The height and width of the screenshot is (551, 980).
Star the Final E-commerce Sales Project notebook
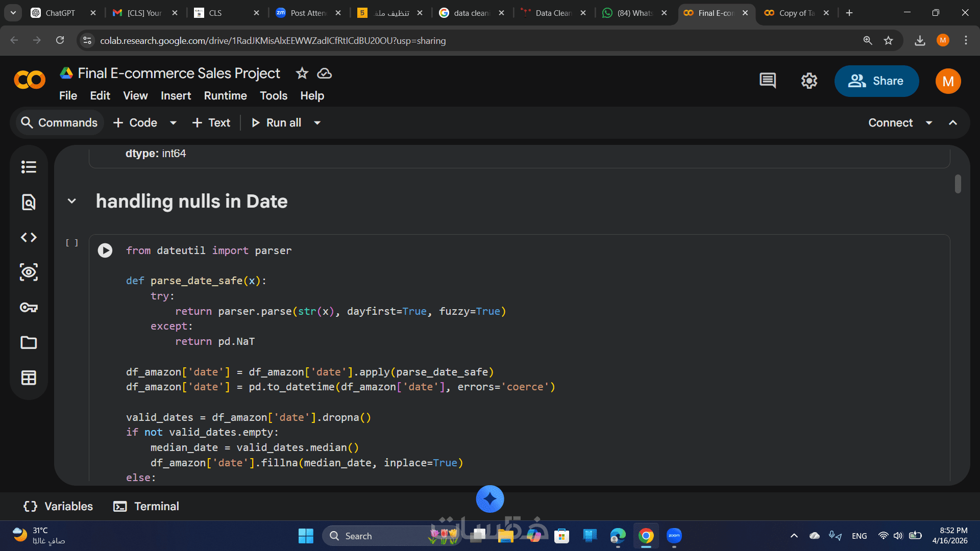coord(302,73)
